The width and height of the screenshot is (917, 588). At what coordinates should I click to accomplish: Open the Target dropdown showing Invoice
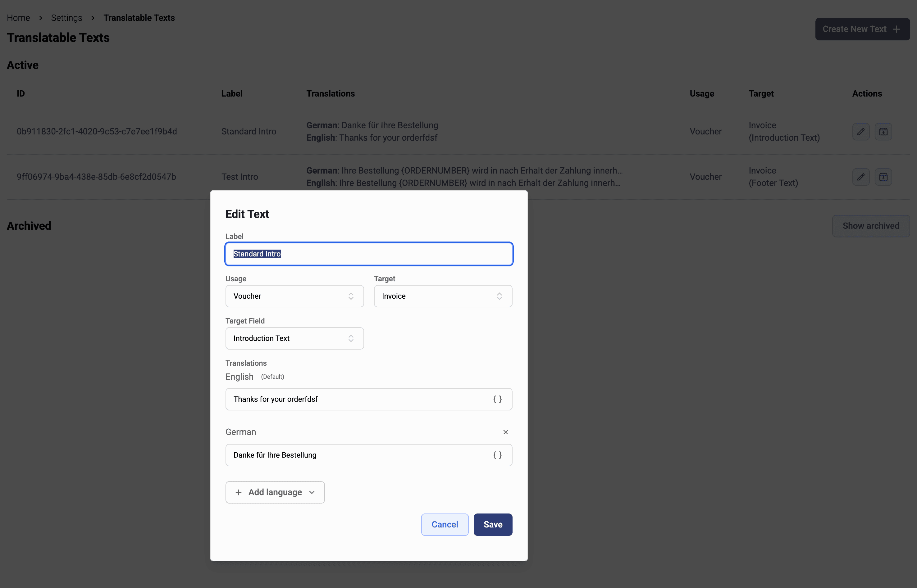tap(443, 296)
